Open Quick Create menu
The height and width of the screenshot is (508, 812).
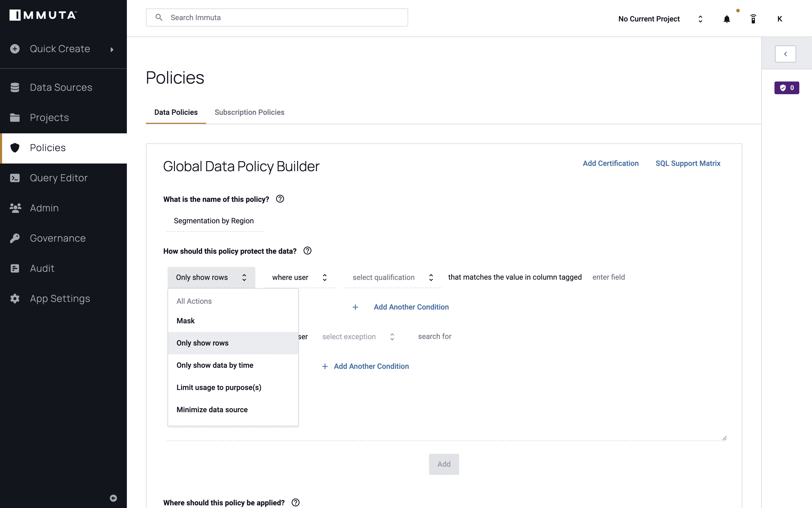63,49
